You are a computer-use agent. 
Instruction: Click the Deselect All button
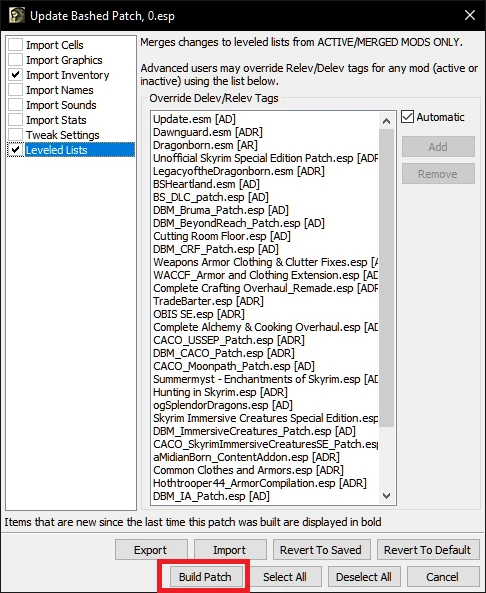coord(364,577)
